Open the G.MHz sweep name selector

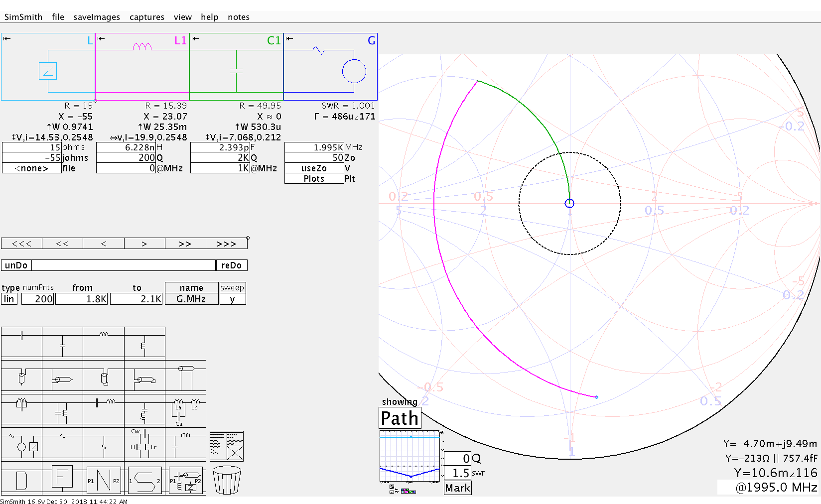pos(192,299)
